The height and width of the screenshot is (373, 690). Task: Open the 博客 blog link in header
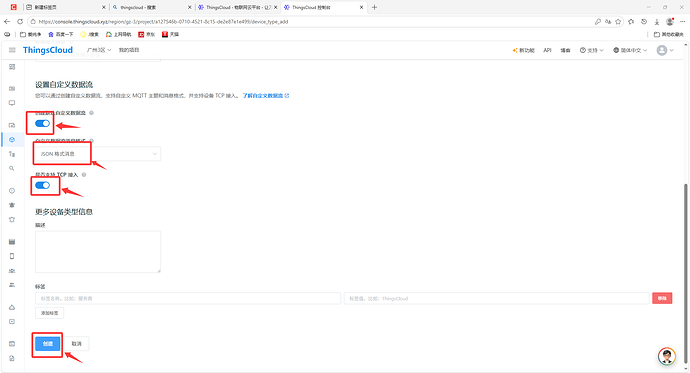[x=565, y=50]
